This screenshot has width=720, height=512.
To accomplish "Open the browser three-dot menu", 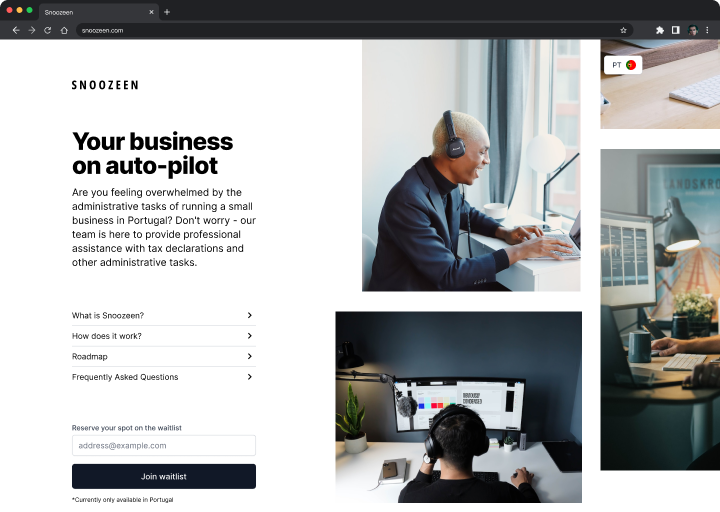I will click(x=707, y=30).
